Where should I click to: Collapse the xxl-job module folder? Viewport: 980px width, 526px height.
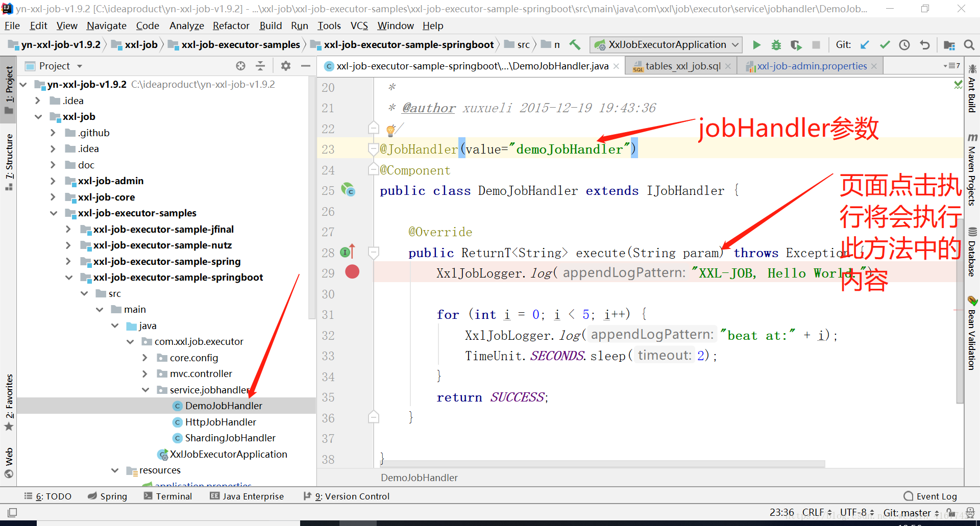(38, 117)
